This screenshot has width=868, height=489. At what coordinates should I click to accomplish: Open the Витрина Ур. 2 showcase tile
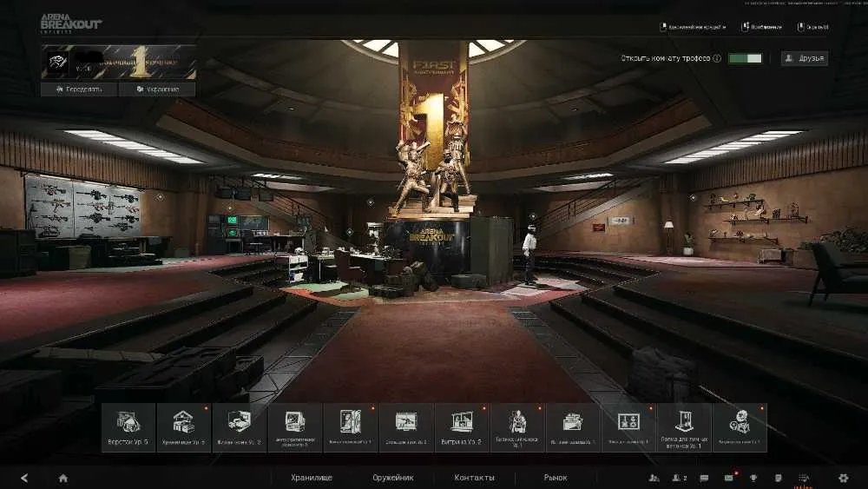point(462,427)
